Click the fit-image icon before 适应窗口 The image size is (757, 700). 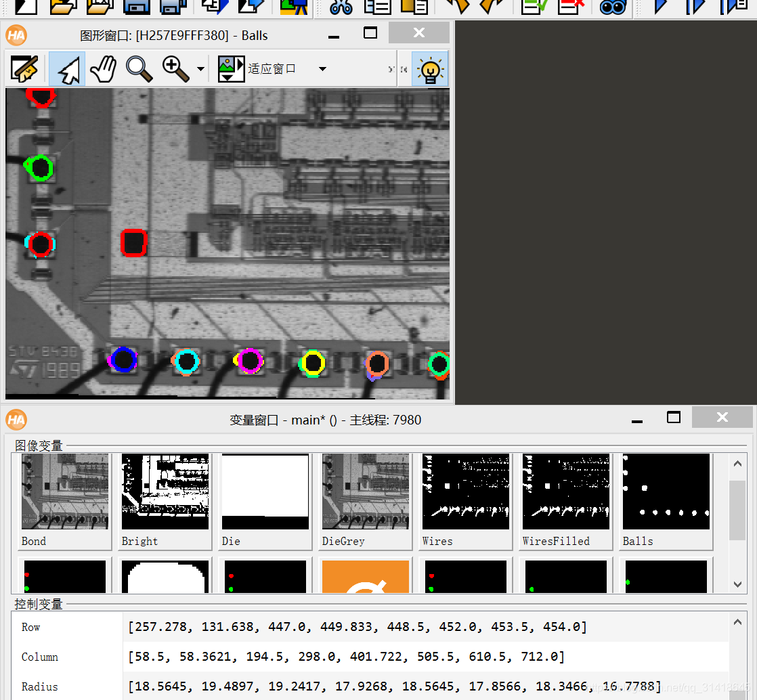[x=230, y=68]
